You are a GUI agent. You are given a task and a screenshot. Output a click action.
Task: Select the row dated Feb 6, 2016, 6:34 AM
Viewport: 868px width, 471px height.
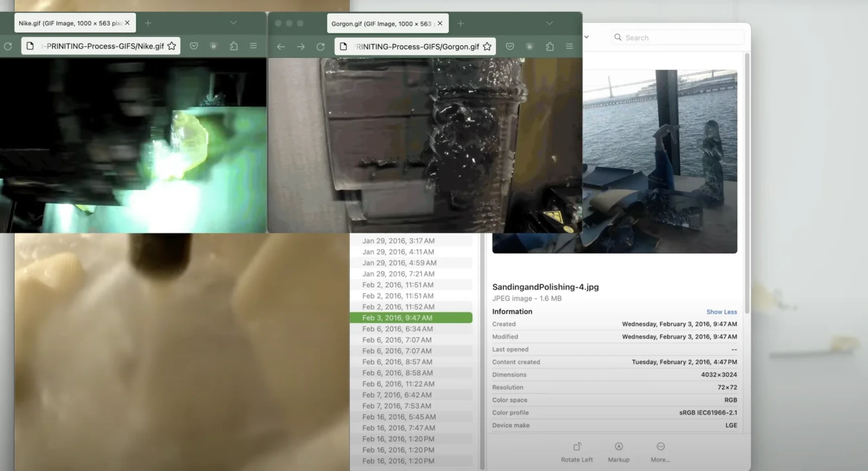point(411,329)
